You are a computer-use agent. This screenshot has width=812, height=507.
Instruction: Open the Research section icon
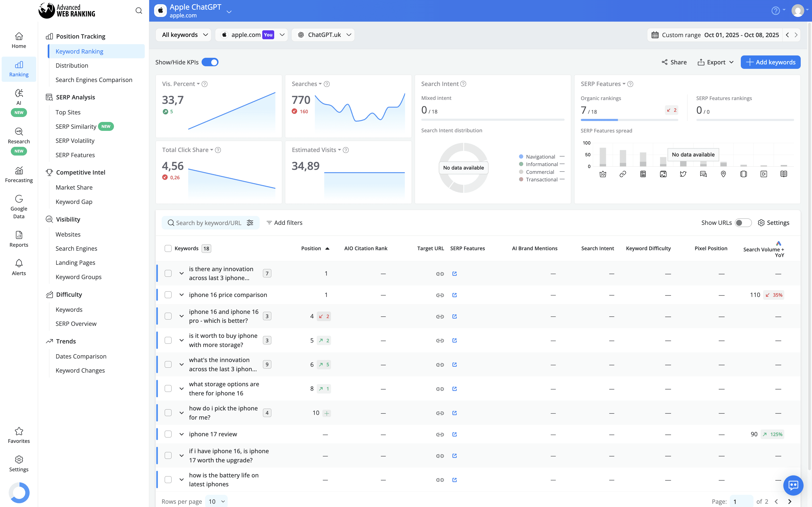tap(19, 131)
